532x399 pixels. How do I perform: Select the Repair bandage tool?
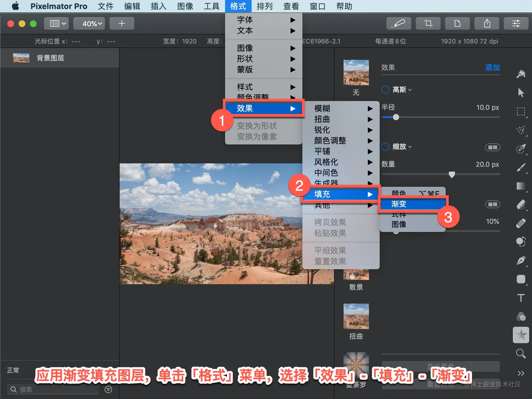pos(521,223)
